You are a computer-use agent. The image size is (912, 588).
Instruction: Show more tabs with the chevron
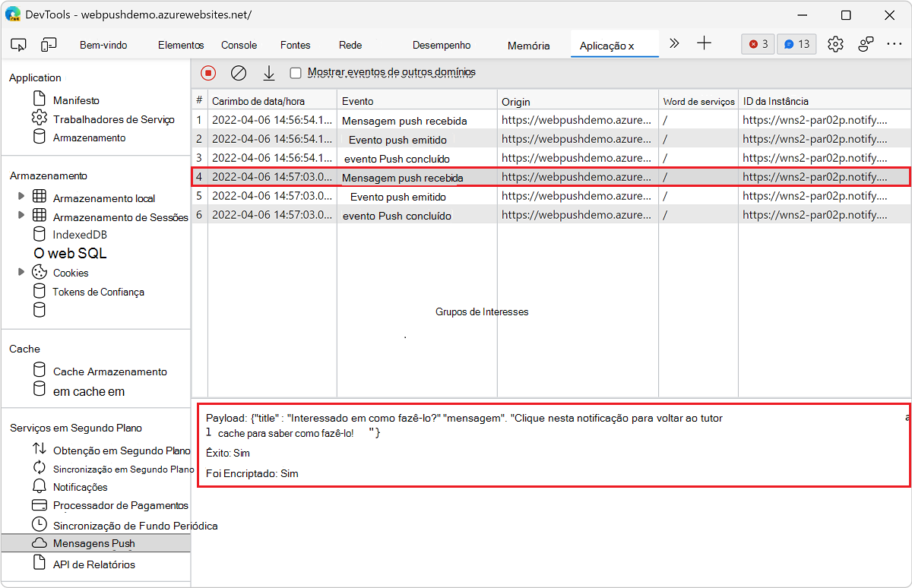pyautogui.click(x=674, y=44)
